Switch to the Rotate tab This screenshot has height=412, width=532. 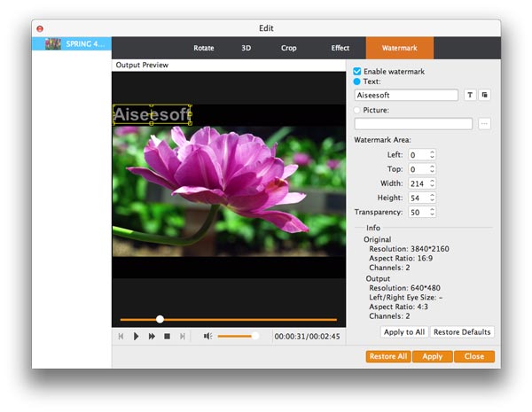tap(204, 48)
